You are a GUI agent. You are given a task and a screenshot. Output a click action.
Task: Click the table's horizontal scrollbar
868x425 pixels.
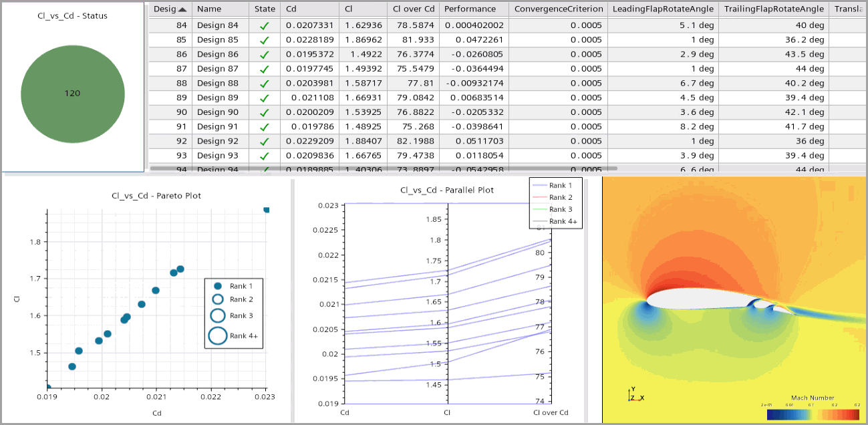pos(384,168)
